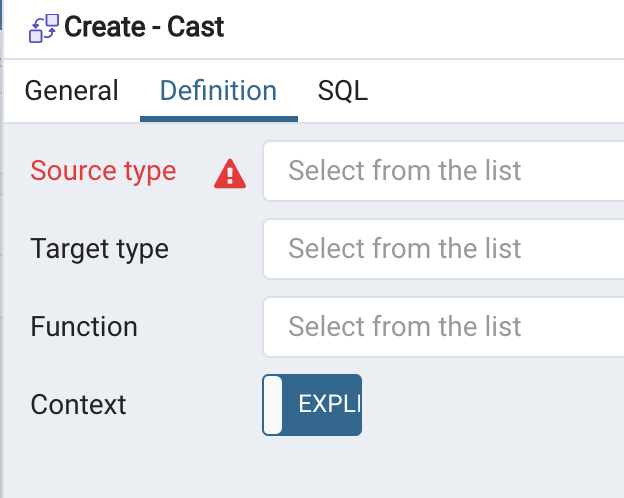Click the empty panel area below Context
The image size is (624, 498).
coord(300,465)
